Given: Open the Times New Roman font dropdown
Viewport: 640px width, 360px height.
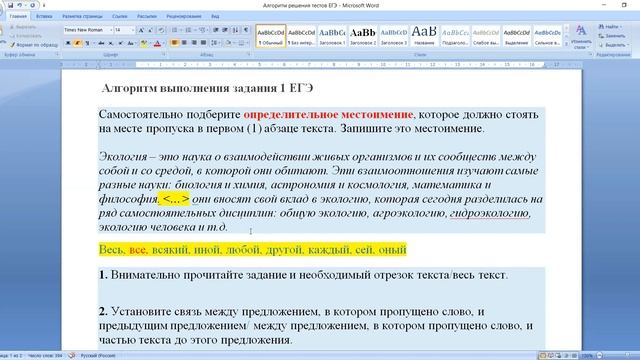Looking at the screenshot, I should pos(111,30).
